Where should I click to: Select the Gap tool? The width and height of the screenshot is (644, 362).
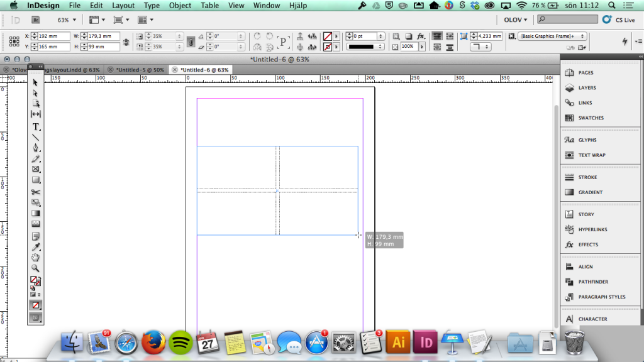[36, 114]
